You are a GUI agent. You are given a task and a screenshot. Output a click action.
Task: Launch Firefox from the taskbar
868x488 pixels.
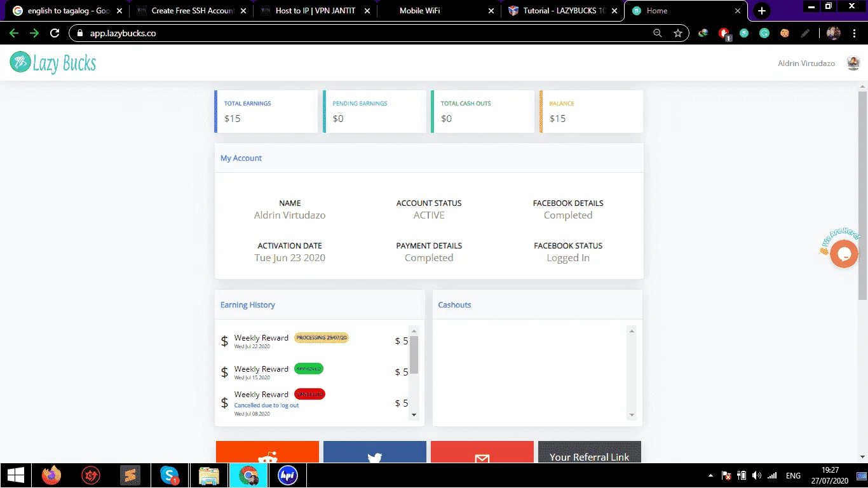point(51,475)
